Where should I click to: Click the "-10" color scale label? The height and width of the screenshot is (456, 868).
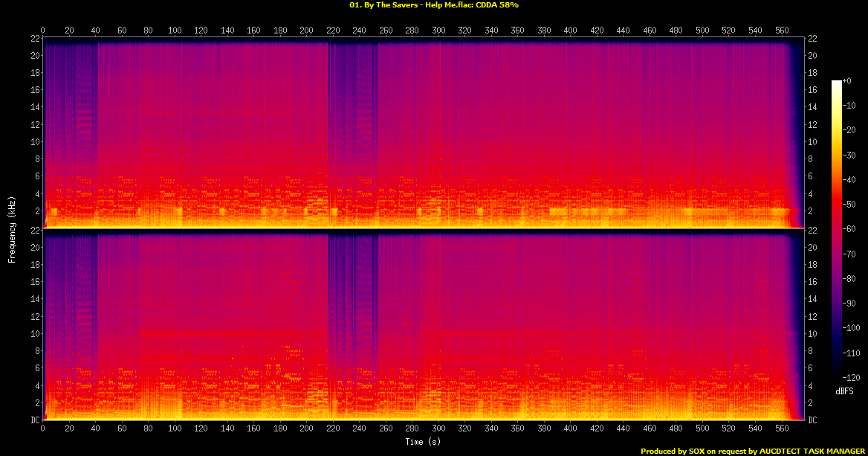849,106
